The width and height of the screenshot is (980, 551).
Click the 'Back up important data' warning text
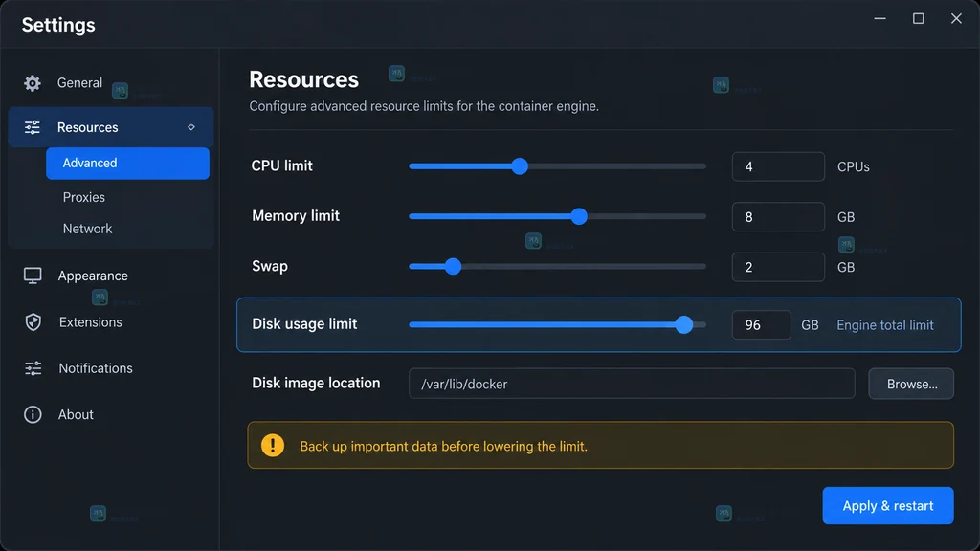pos(444,446)
